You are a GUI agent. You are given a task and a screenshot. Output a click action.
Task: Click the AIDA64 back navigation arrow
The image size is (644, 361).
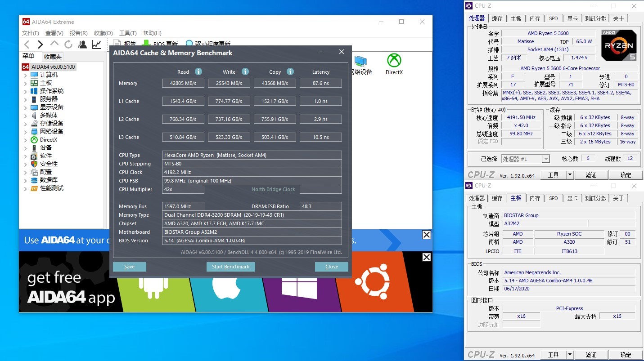27,44
